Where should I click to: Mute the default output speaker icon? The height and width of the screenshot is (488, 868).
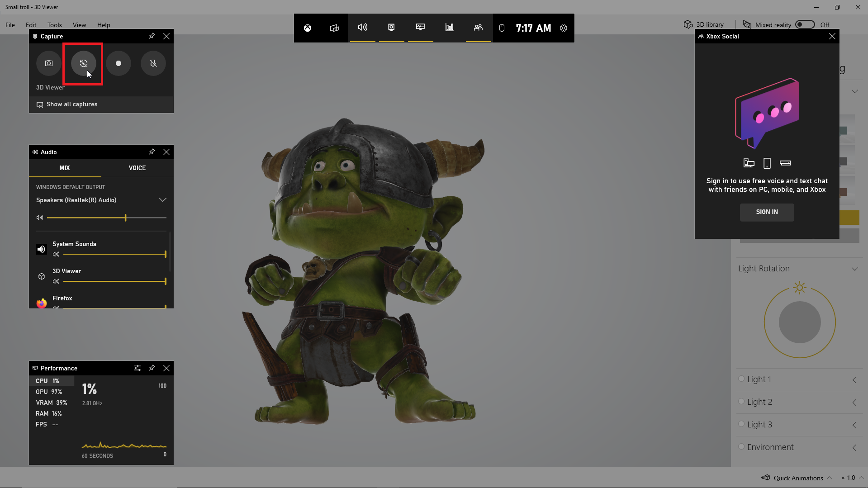tap(40, 218)
